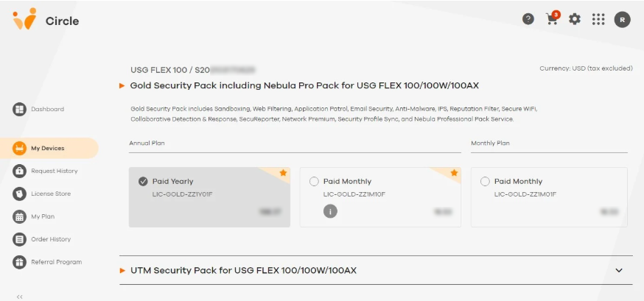Go to My Devices menu item
This screenshot has width=644, height=301.
pos(49,148)
